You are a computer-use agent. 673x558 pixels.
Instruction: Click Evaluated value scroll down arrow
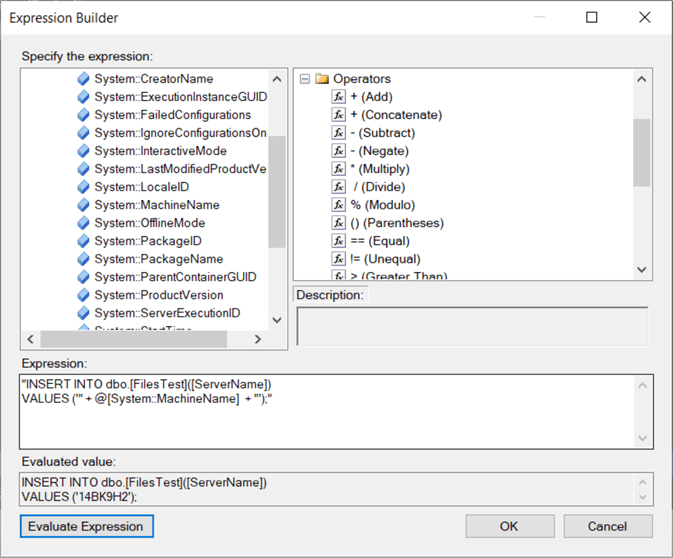tap(643, 497)
